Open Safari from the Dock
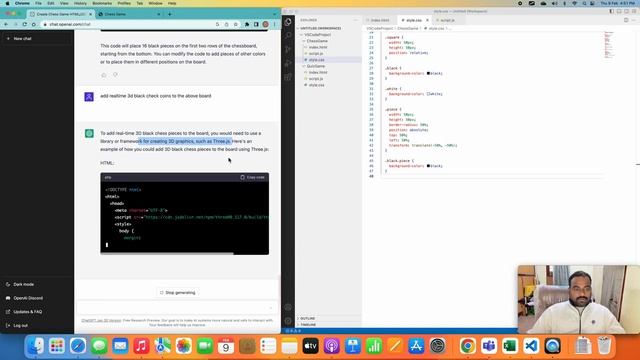 click(78, 346)
